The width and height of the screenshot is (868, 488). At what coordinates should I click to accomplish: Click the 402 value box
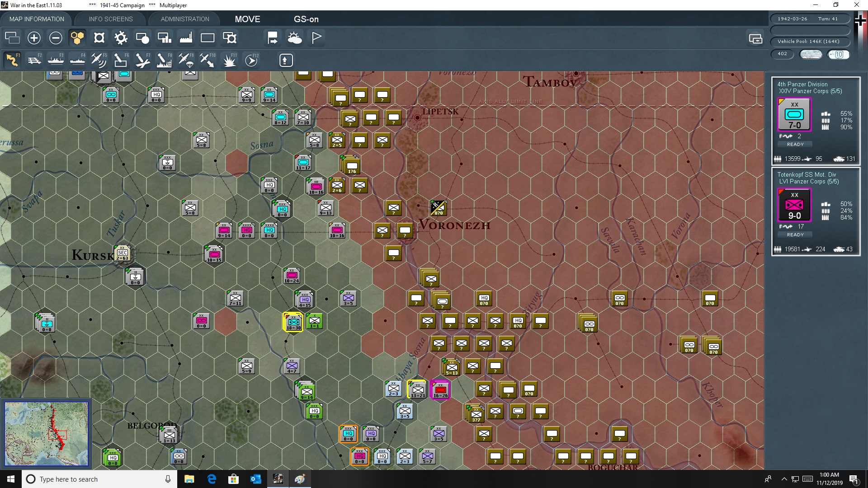tap(783, 54)
